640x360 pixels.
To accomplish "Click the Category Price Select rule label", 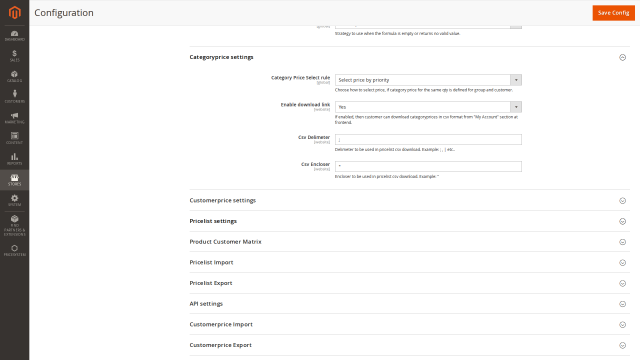I will [x=300, y=78].
